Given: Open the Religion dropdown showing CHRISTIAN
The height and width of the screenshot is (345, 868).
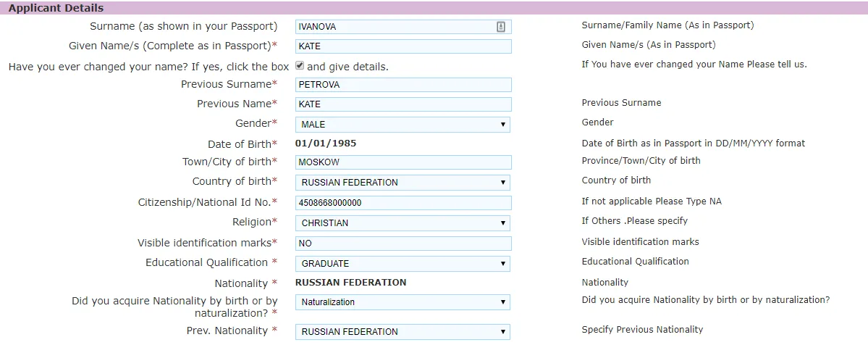Looking at the screenshot, I should point(403,223).
